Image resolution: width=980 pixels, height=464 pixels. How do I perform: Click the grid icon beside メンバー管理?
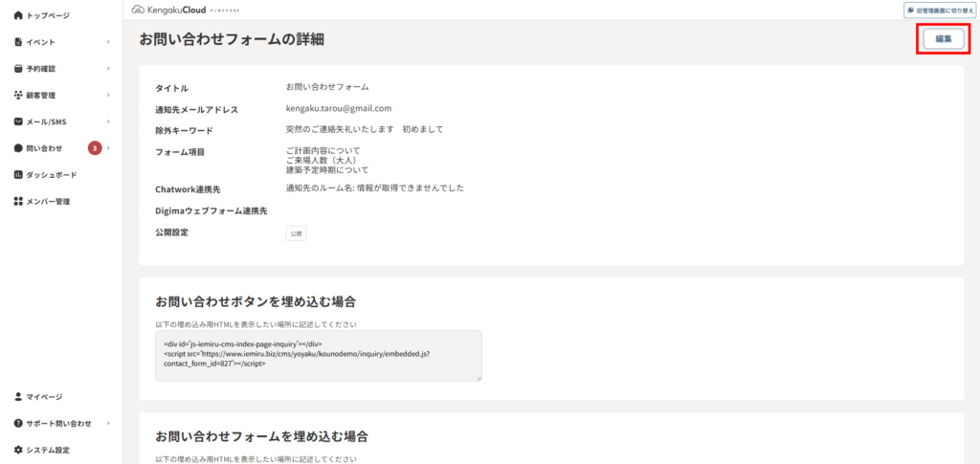[x=18, y=202]
